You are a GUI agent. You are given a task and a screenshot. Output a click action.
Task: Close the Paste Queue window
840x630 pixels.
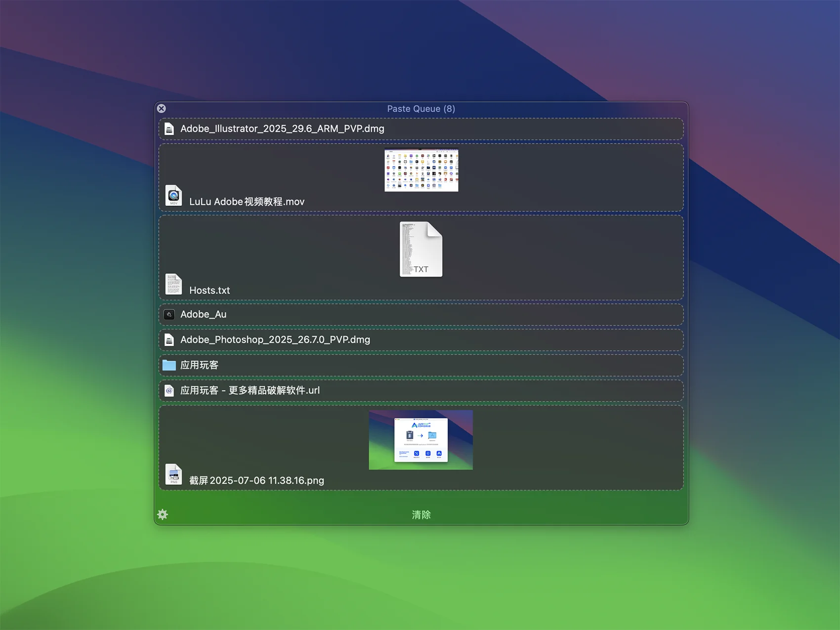162,108
